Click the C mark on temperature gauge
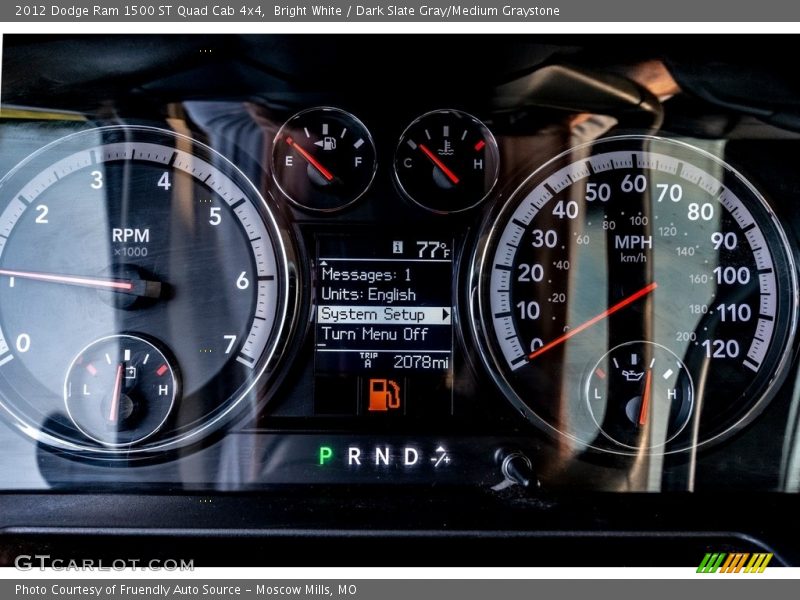Viewport: 800px width, 600px height. click(408, 163)
